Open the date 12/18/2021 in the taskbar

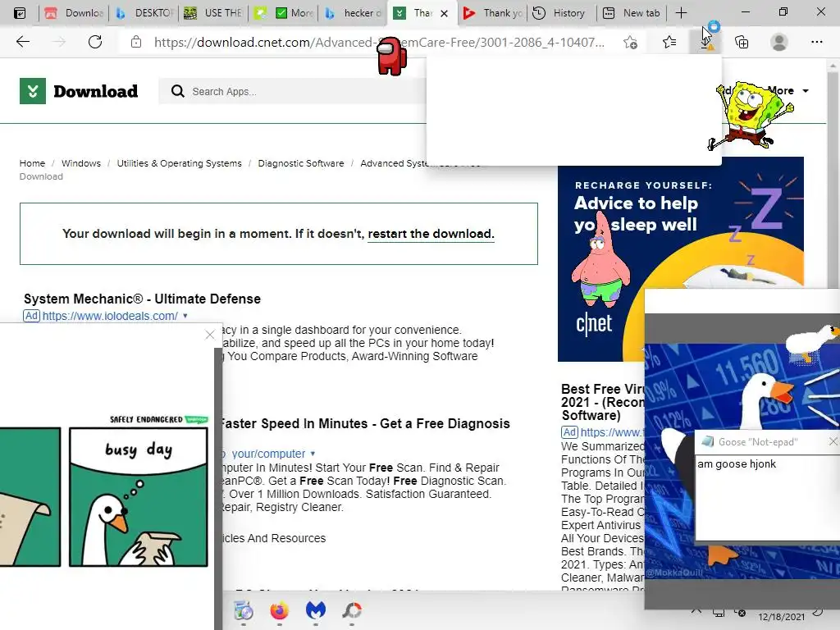coord(781,617)
